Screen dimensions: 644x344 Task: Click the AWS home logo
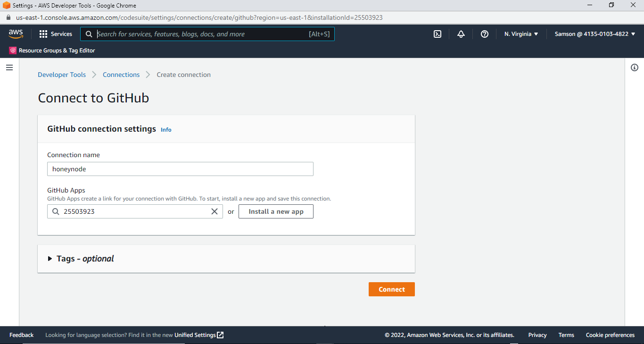tap(16, 34)
